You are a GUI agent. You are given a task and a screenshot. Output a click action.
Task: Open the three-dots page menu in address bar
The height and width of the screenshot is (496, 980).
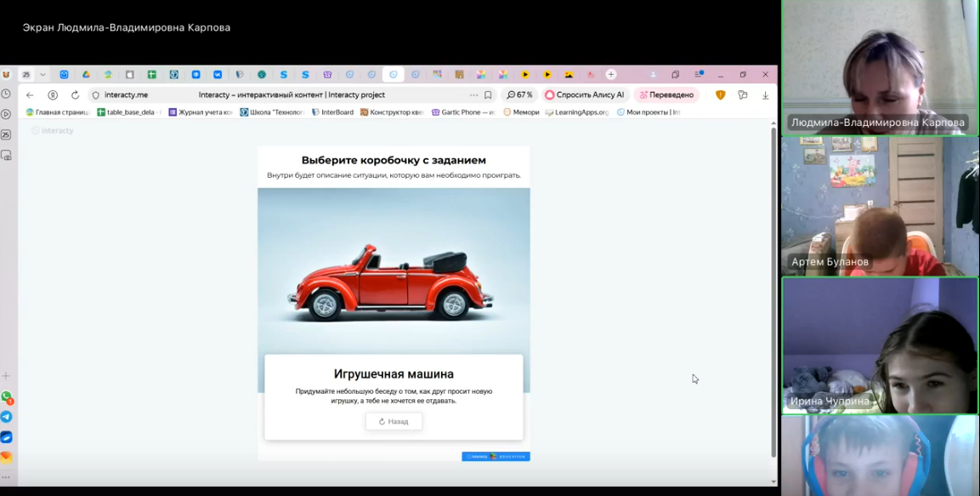pyautogui.click(x=473, y=95)
